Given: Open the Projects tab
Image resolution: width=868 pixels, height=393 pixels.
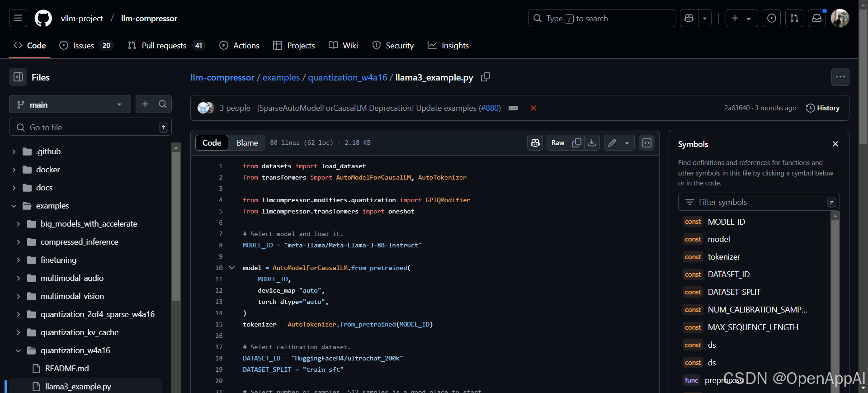Looking at the screenshot, I should coord(294,46).
